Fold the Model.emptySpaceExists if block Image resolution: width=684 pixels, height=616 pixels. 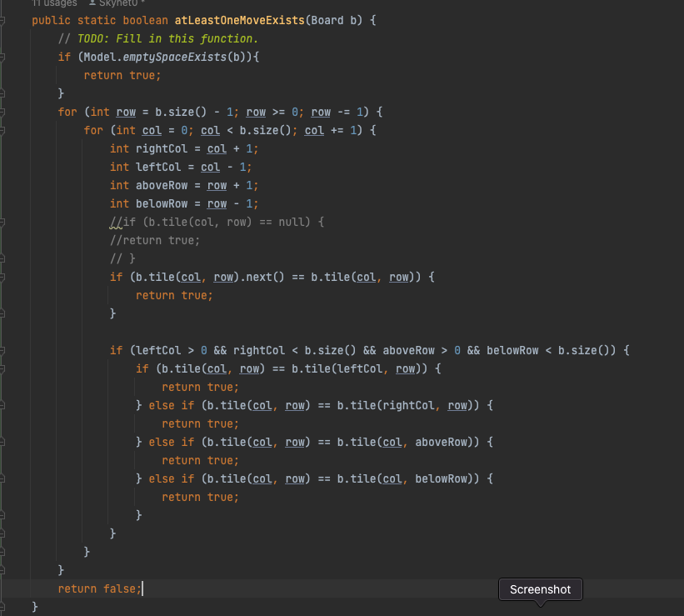[3, 57]
